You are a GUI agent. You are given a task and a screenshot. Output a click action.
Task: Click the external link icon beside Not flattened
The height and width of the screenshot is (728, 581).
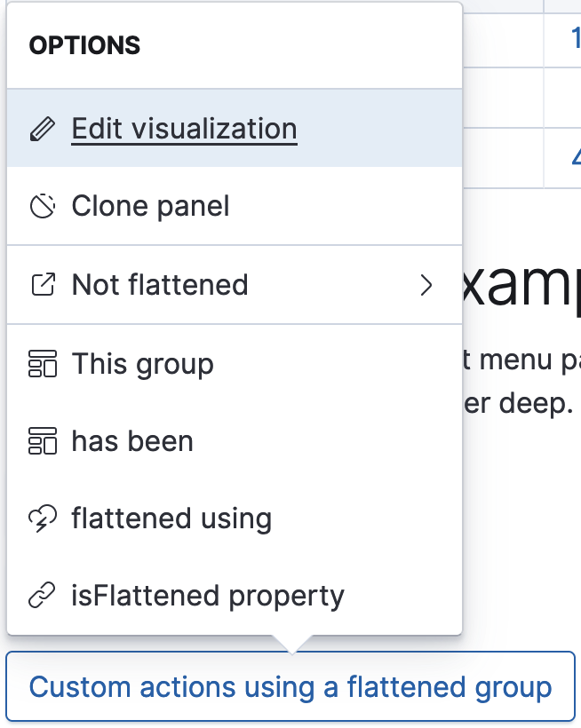44,285
